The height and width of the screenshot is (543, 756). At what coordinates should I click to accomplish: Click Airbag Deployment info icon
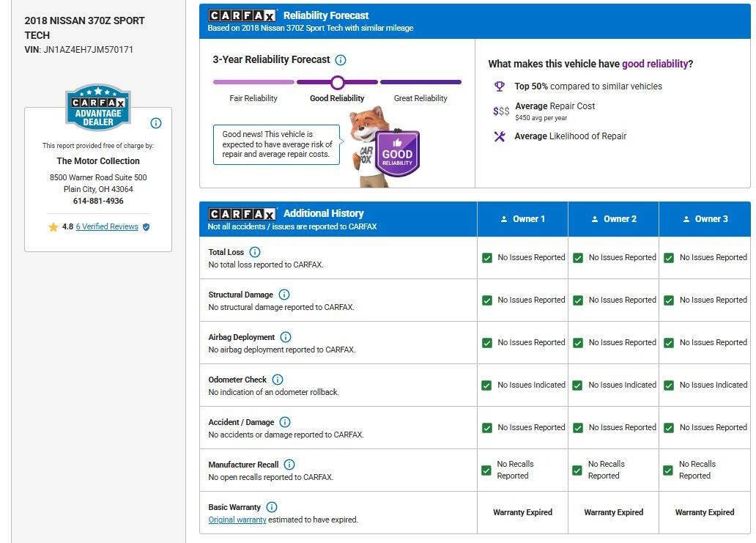tap(286, 337)
